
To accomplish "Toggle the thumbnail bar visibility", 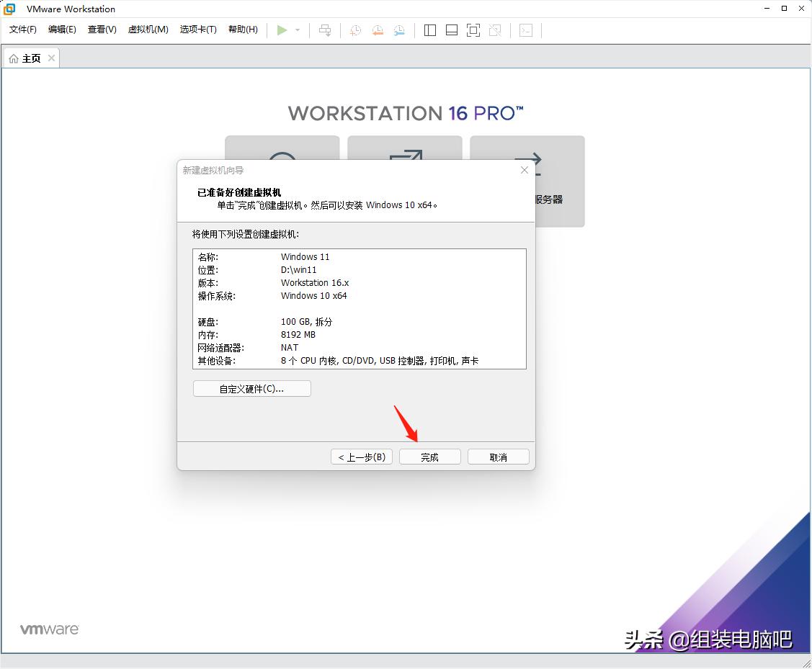I will click(451, 30).
